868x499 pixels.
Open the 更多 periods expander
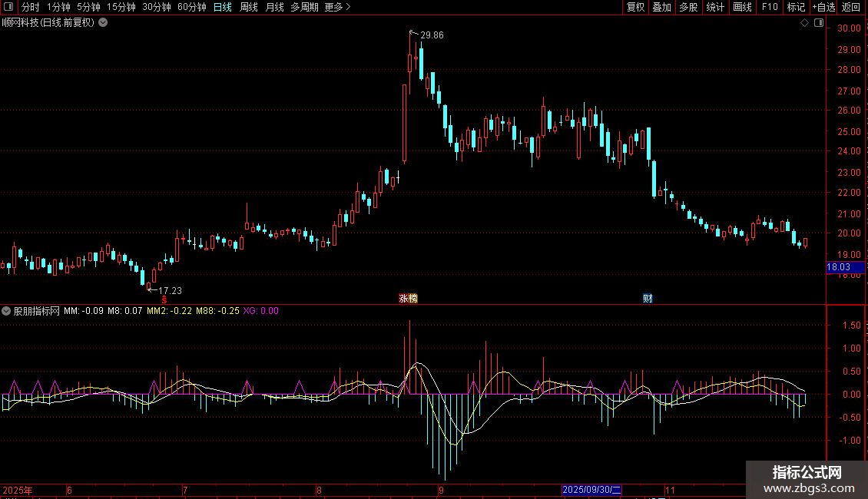coord(337,7)
